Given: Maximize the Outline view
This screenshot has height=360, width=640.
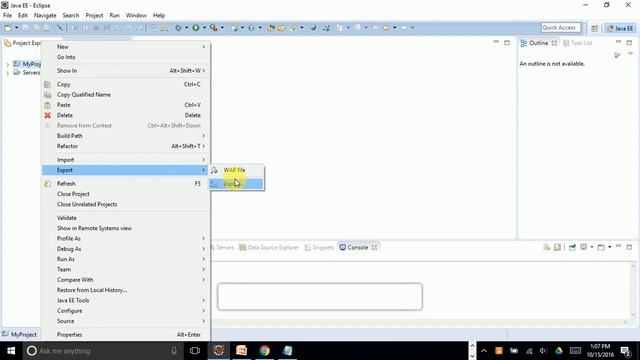Looking at the screenshot, I should (x=629, y=42).
